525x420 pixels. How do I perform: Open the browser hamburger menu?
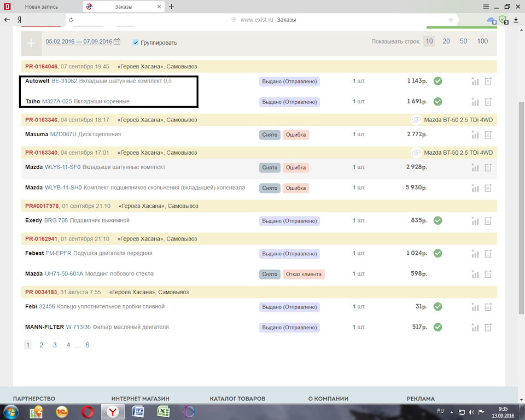(486, 7)
